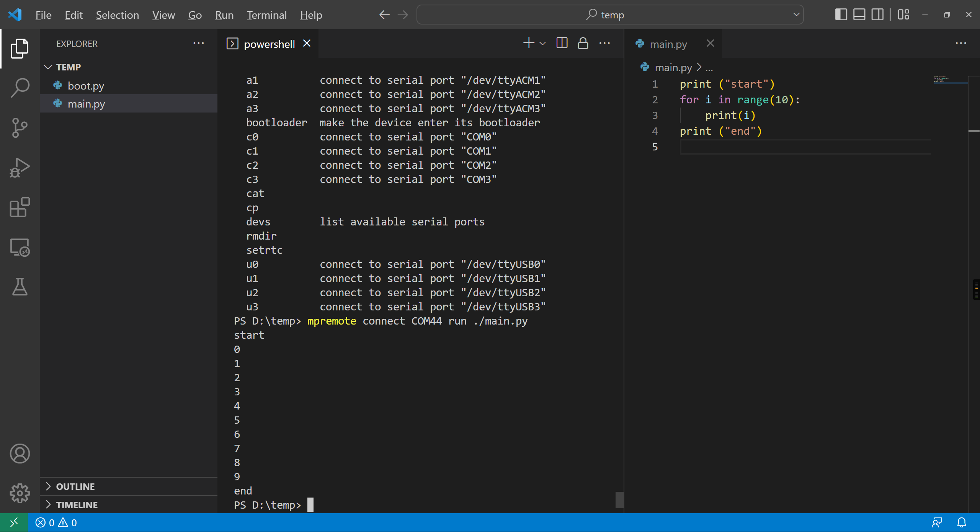Viewport: 980px width, 532px height.
Task: Open the Source Control view
Action: (x=20, y=128)
